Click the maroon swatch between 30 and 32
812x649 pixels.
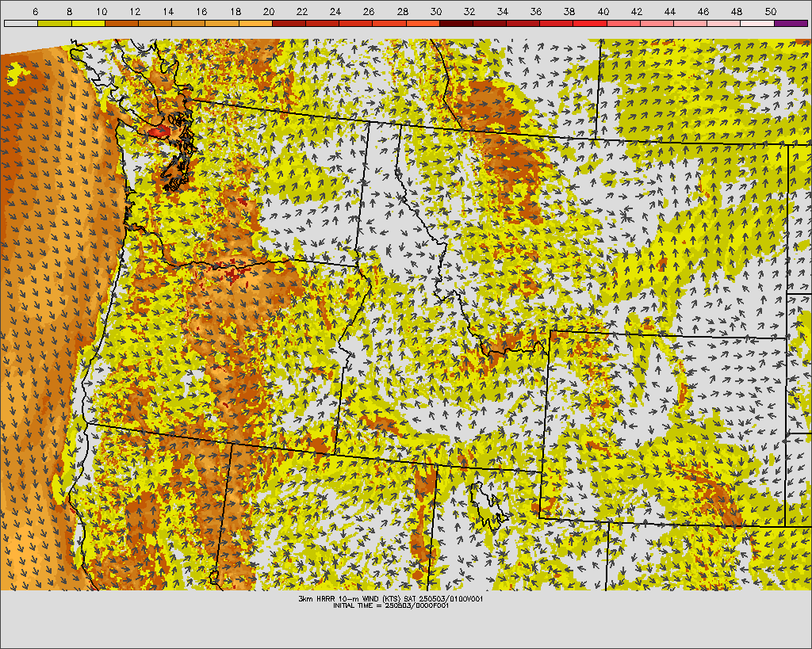coord(456,23)
